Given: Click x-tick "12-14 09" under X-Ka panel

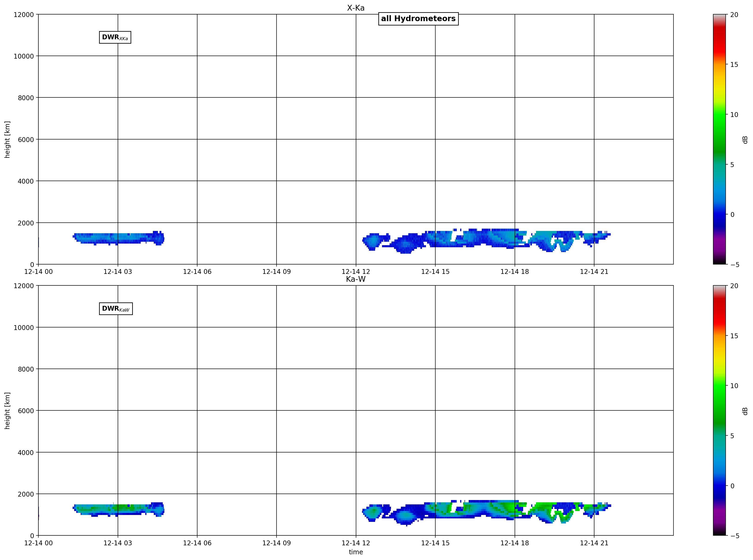Looking at the screenshot, I should tap(276, 272).
